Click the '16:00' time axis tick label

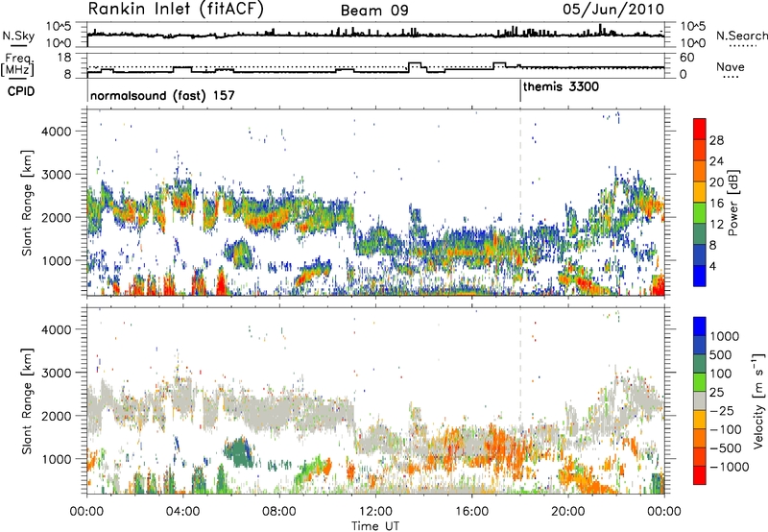[x=471, y=512]
